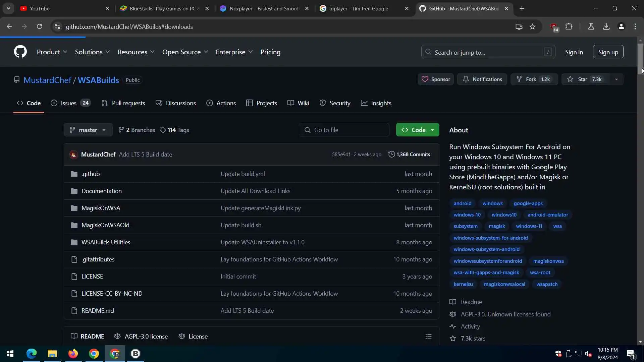
Task: Click the GitHub octocat logo
Action: point(20,52)
